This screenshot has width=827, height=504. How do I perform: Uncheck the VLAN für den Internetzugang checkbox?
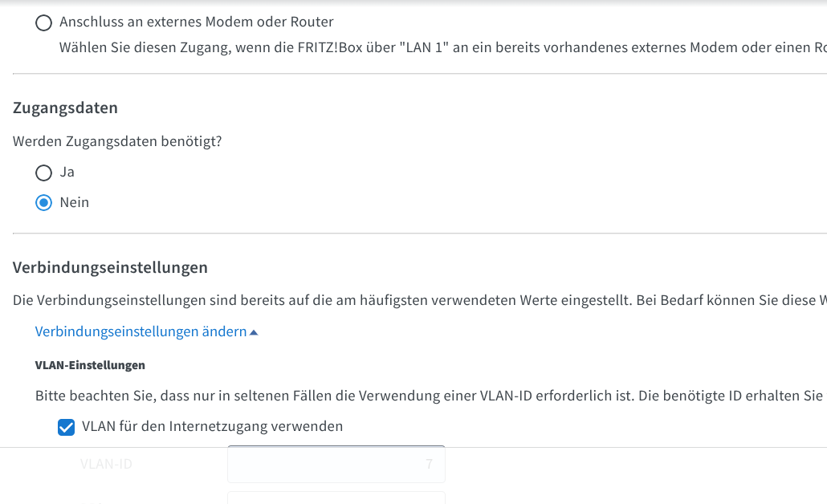pos(67,427)
